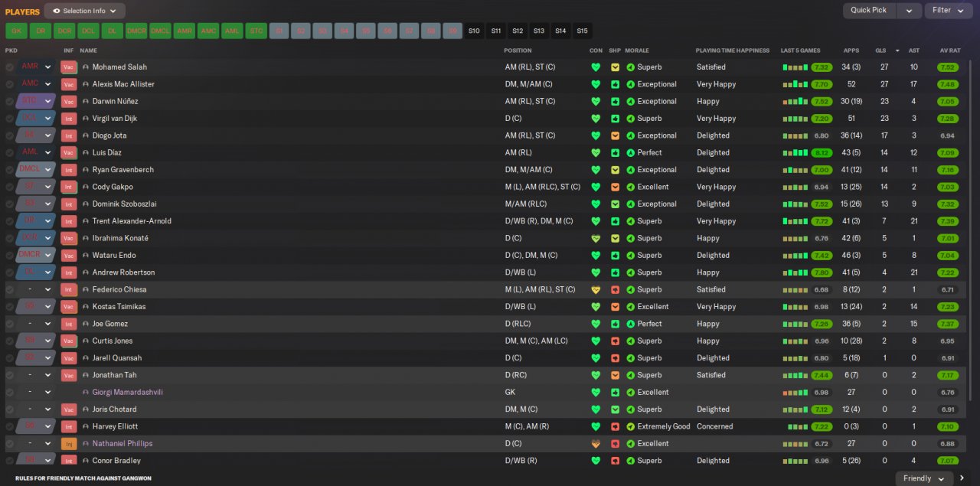Click the Quick Pick button
This screenshot has width=980, height=486.
(869, 11)
